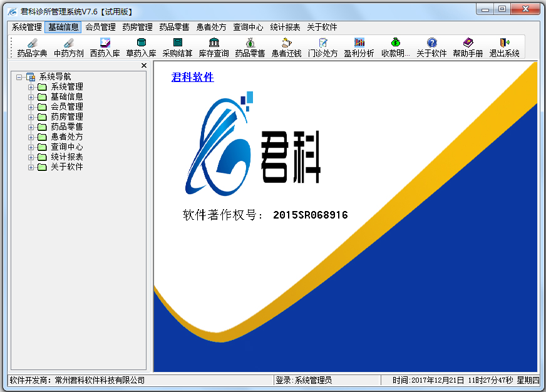Open the 药品零售 menu in menu bar

174,27
